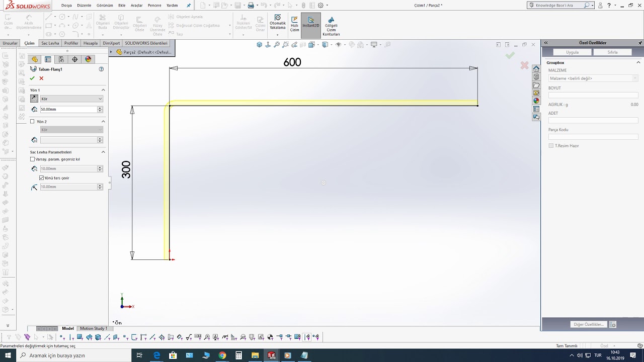This screenshot has height=362, width=644.
Task: Open the Malzeme <belirli değil> dropdown
Action: [593, 78]
